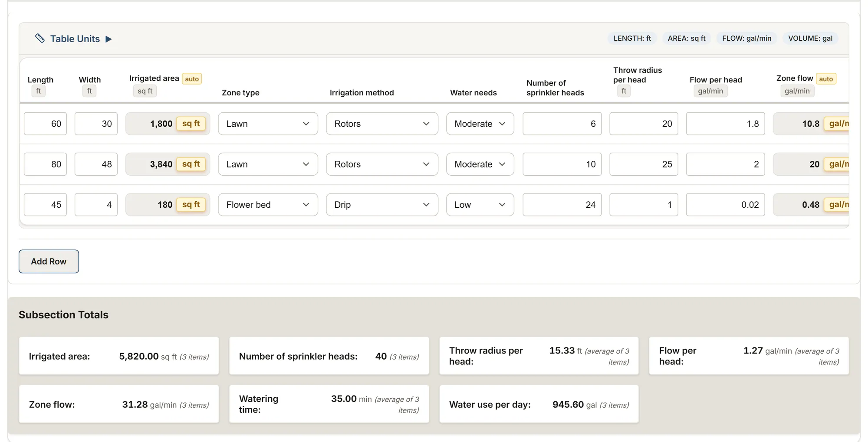Expand the Table Units disclosure triangle
The image size is (868, 442).
tap(108, 39)
